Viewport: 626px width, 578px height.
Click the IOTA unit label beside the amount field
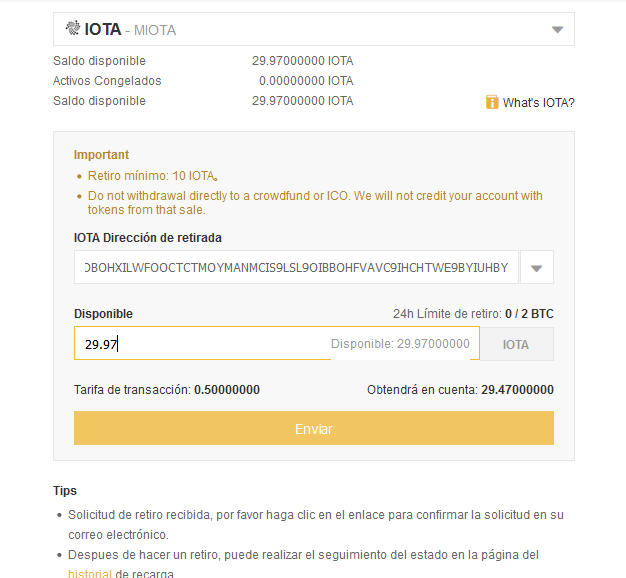click(516, 344)
